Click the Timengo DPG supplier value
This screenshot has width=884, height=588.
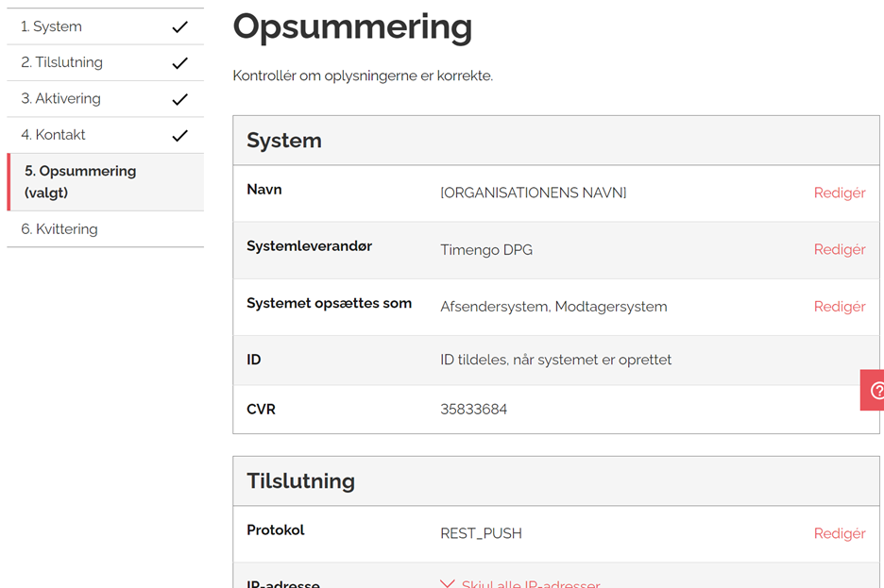[x=486, y=250]
